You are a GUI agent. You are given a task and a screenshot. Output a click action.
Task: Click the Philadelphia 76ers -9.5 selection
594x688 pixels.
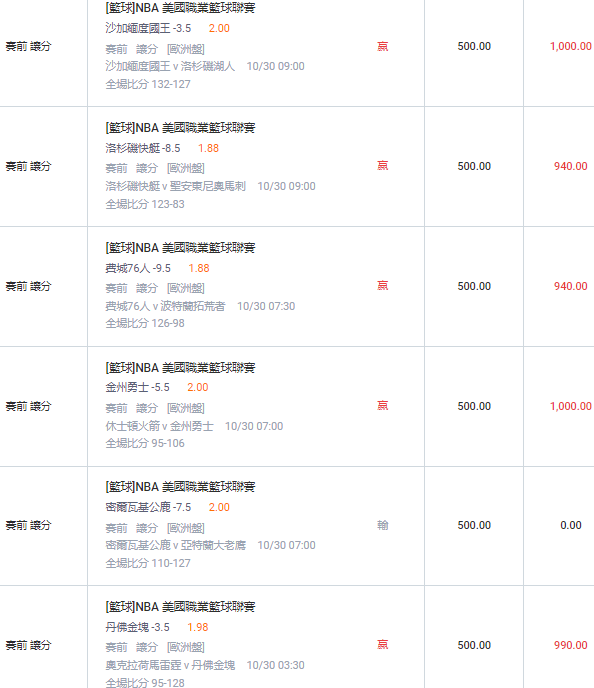tap(138, 268)
